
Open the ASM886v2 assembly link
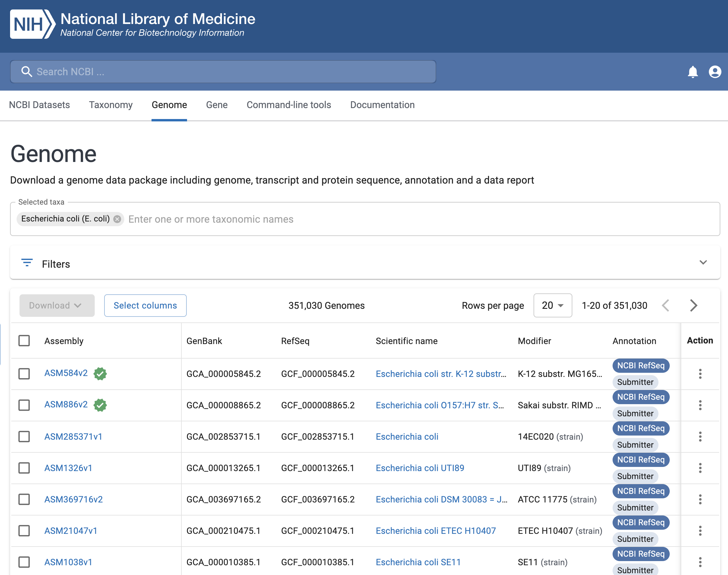pos(66,404)
